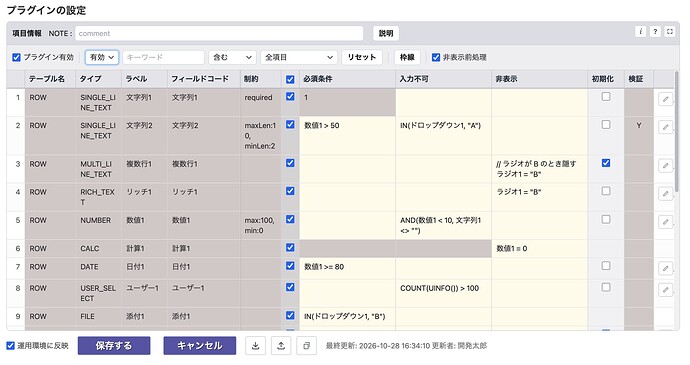Click the 非表示 column header
The height and width of the screenshot is (365, 690).
[540, 79]
